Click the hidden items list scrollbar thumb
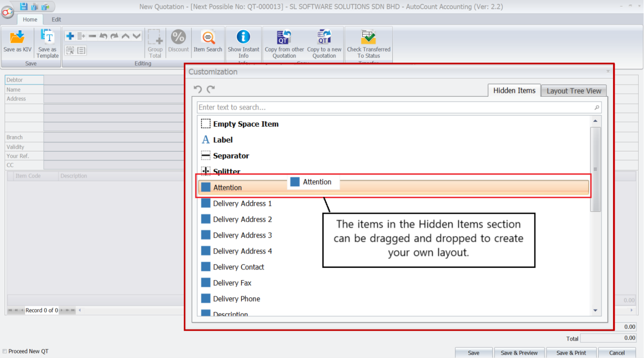Viewport: 644px width, 358px height. [595, 169]
